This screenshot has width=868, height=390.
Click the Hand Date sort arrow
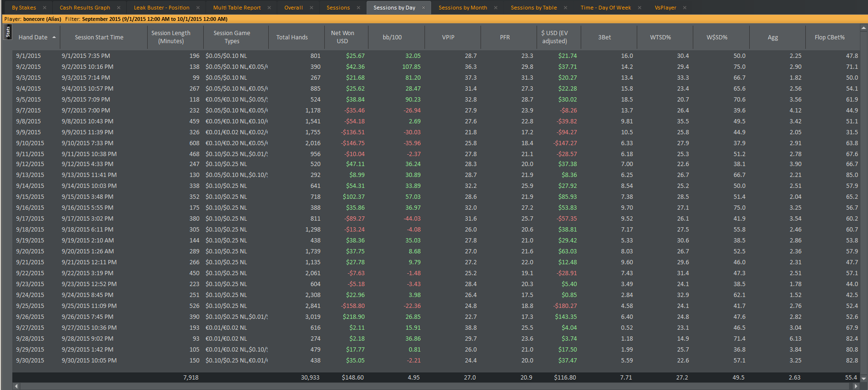(54, 37)
